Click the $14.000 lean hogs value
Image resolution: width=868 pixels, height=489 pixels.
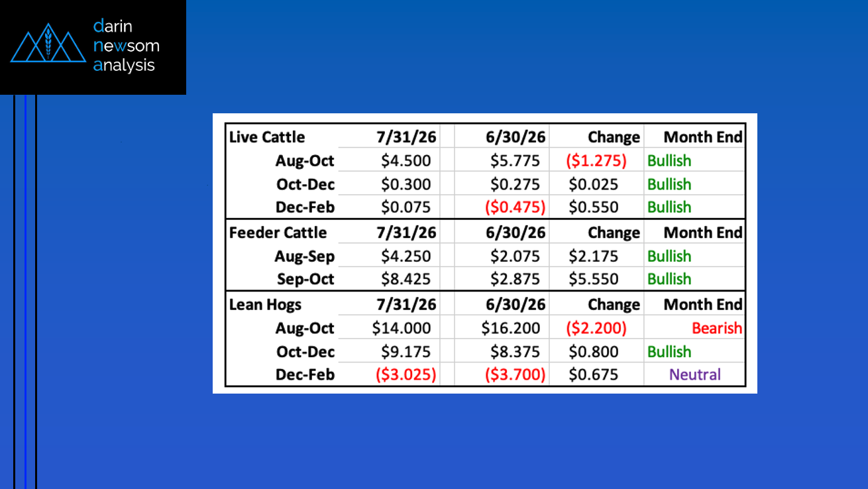402,328
